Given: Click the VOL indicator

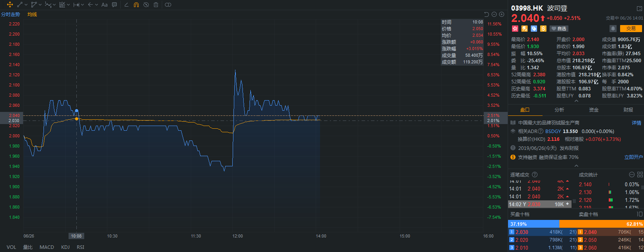Looking at the screenshot, I should pyautogui.click(x=11, y=247).
